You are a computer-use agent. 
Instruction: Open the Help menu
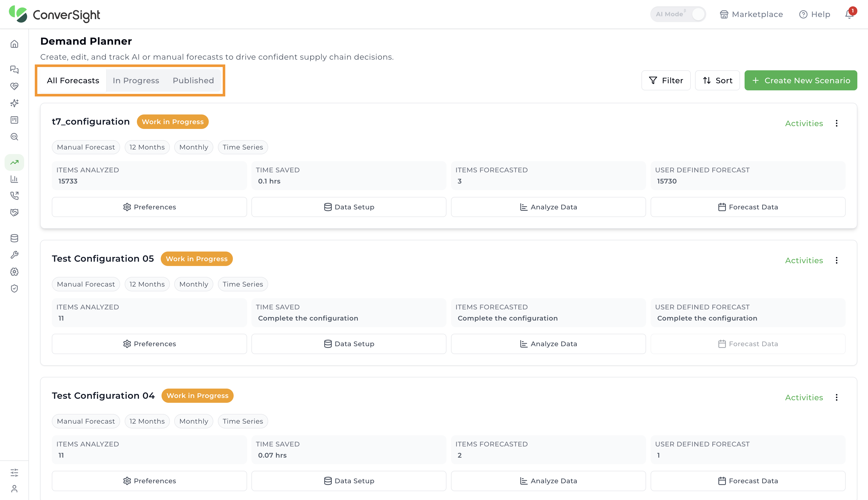(x=814, y=14)
